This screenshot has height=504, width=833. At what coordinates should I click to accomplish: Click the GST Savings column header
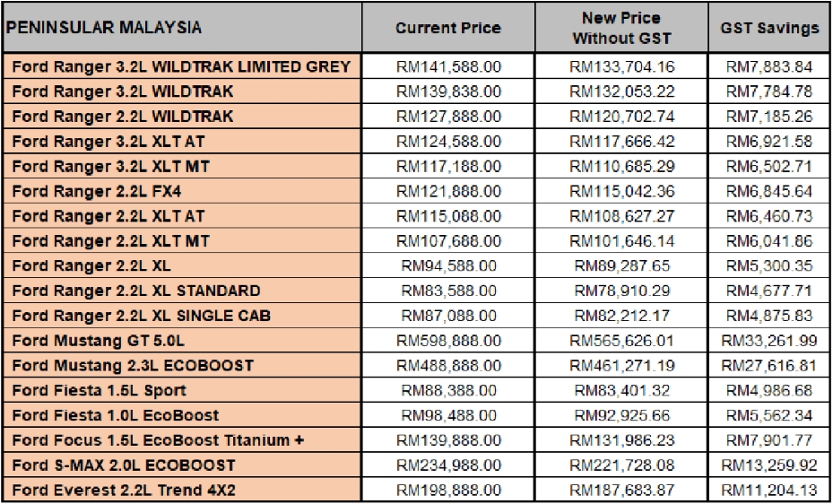pos(769,27)
